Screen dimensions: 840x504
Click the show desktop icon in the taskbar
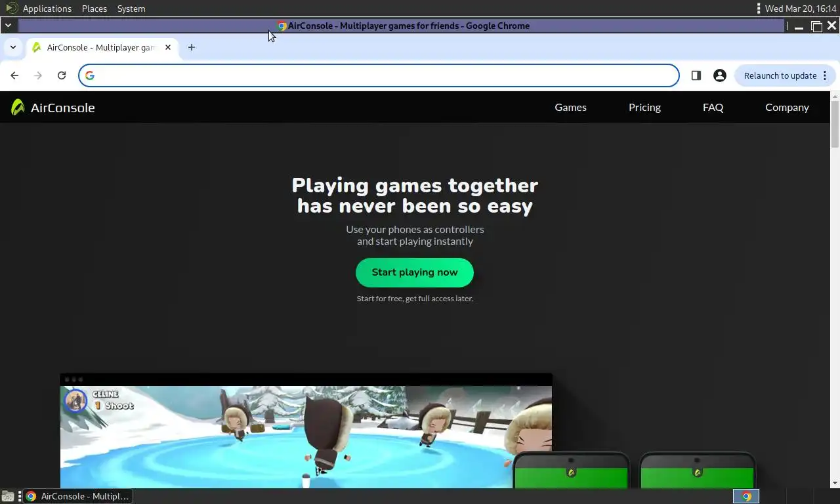tap(7, 496)
